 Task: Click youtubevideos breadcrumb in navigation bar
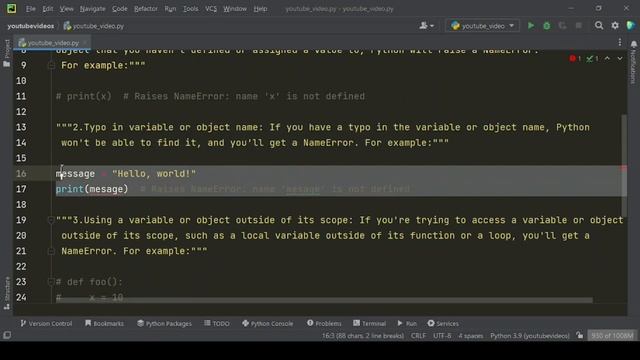tap(31, 26)
